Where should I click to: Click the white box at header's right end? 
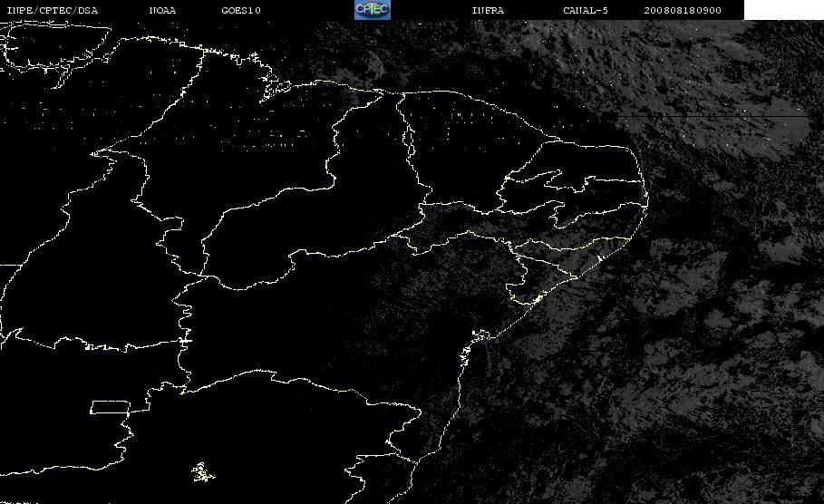tap(784, 10)
